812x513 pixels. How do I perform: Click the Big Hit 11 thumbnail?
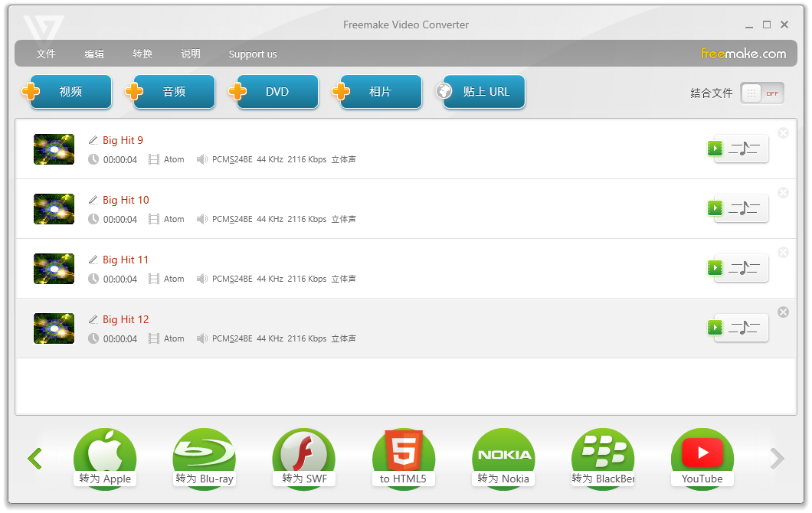point(54,269)
